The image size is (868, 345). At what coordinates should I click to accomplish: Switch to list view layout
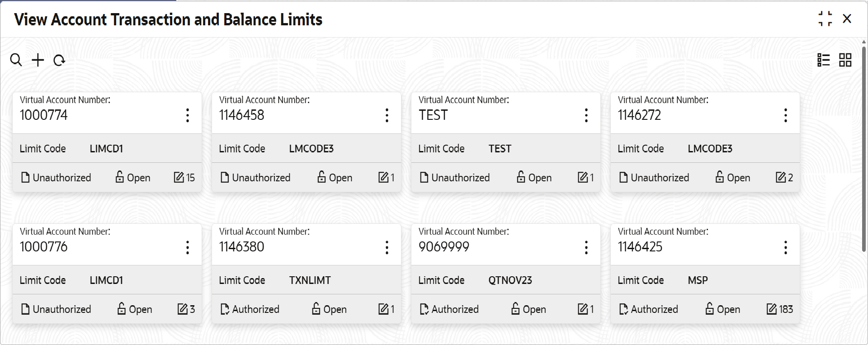824,60
